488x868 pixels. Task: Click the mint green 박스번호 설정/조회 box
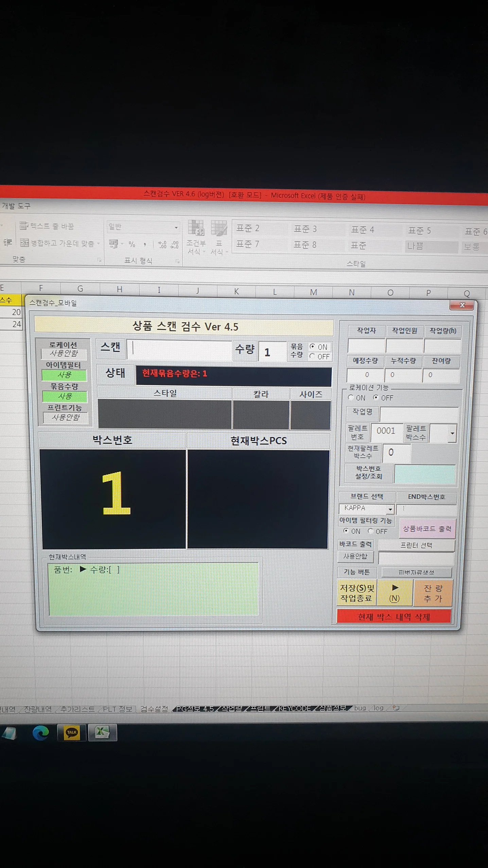point(424,474)
